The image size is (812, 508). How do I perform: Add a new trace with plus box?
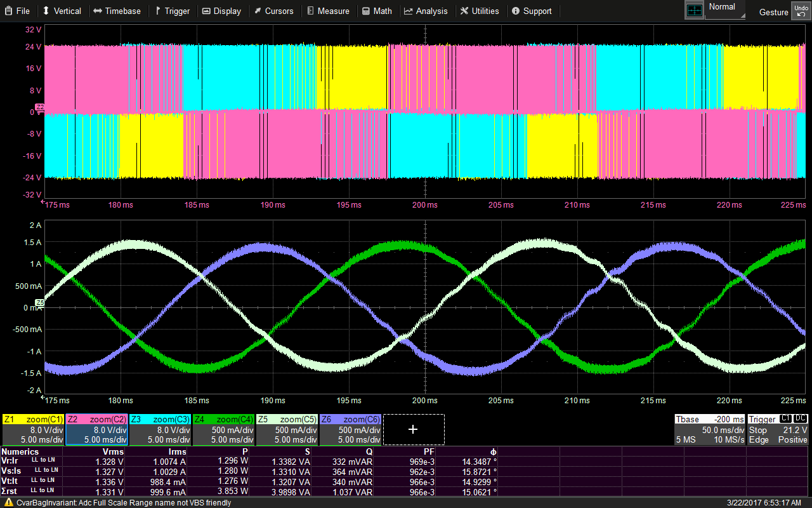point(413,430)
